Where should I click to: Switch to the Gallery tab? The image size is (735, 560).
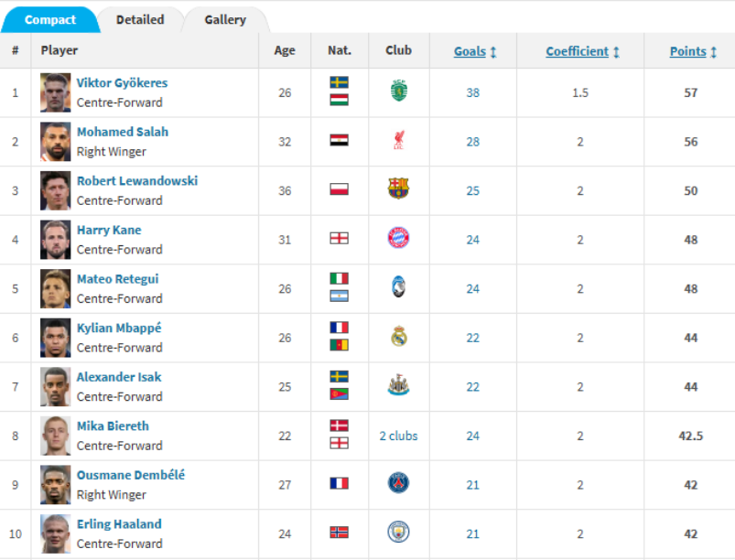[225, 19]
